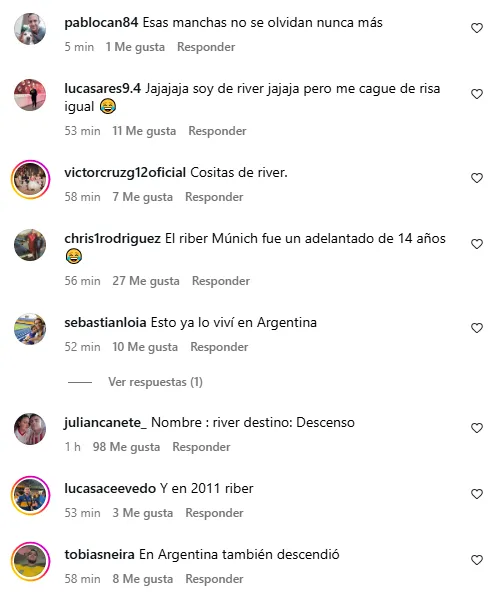The image size is (493, 601).
Task: View who liked: 98 Me gusta
Action: pyautogui.click(x=126, y=447)
